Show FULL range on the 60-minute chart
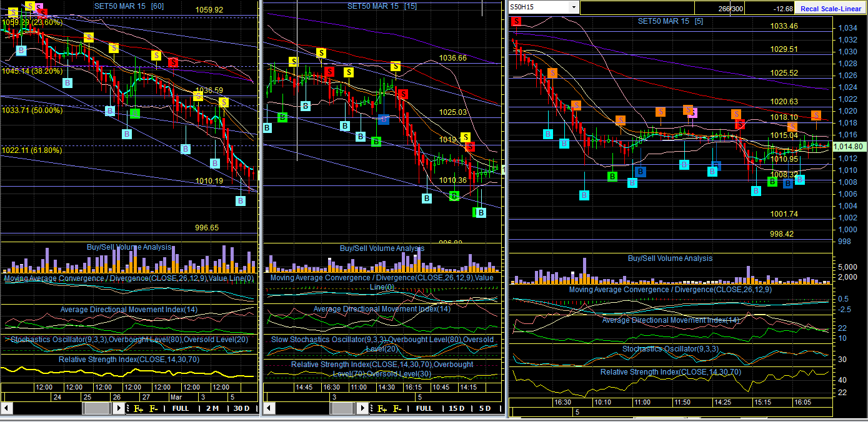868x422 pixels. (181, 409)
